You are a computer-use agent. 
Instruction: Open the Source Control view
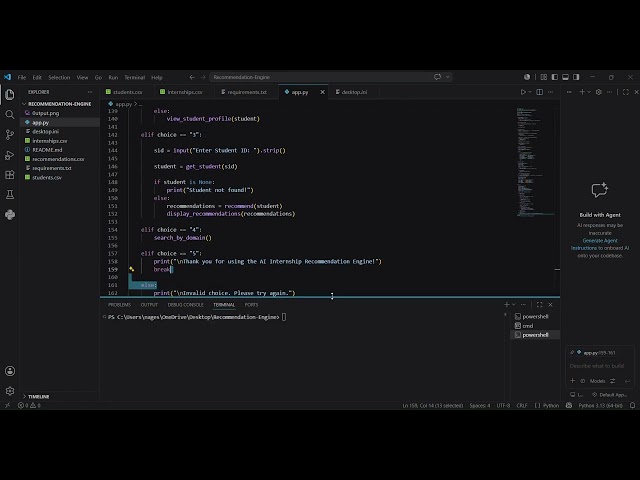(10, 135)
